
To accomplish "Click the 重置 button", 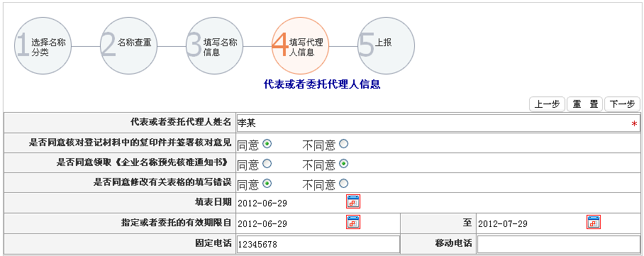I will (x=585, y=104).
